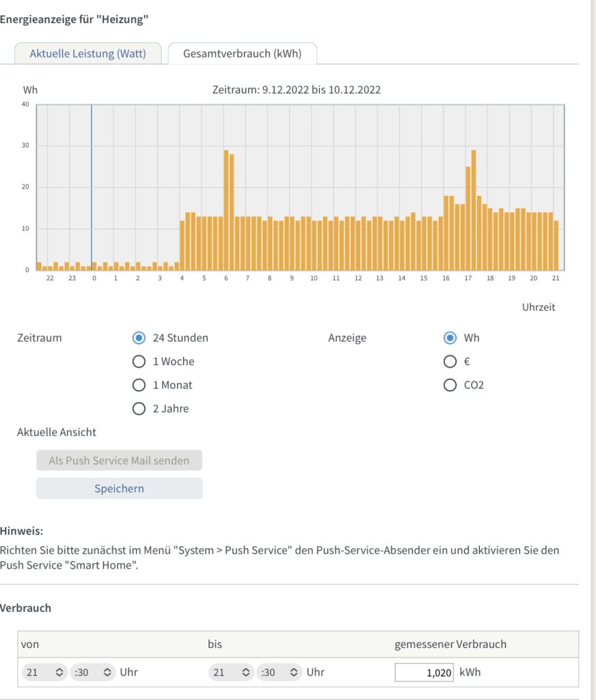This screenshot has width=596, height=700.
Task: Open the 'von' hour selector showing 21
Action: coord(44,673)
